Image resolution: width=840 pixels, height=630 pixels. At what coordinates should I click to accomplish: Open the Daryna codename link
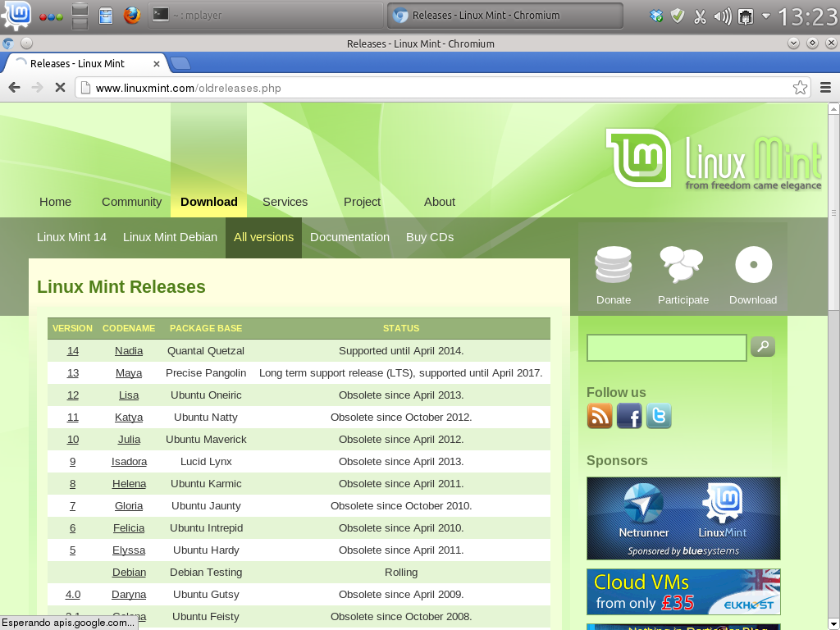pos(129,595)
